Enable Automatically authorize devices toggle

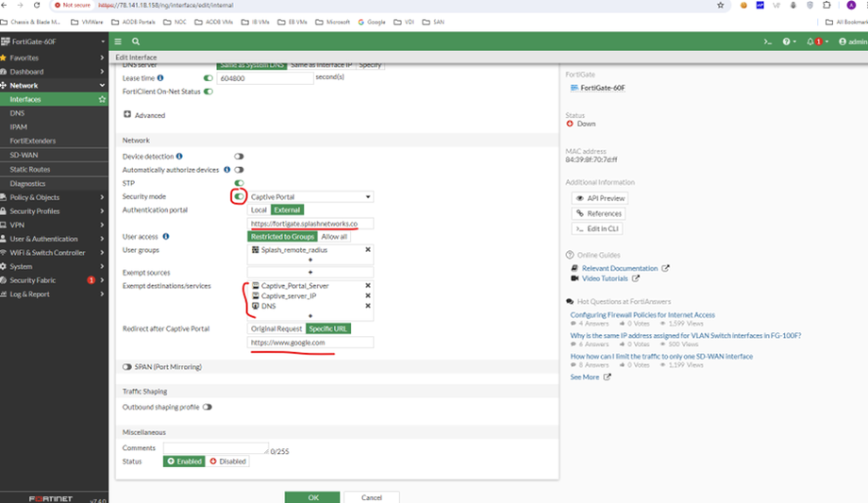239,170
